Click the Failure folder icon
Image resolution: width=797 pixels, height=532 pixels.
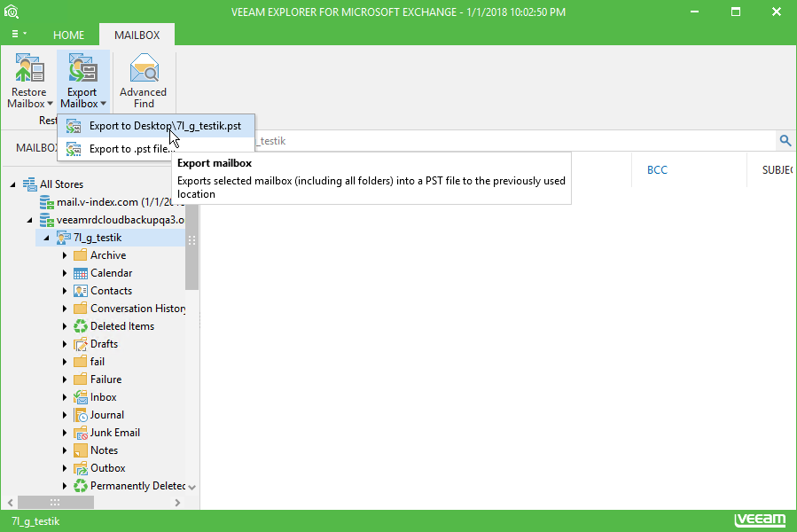click(x=81, y=379)
